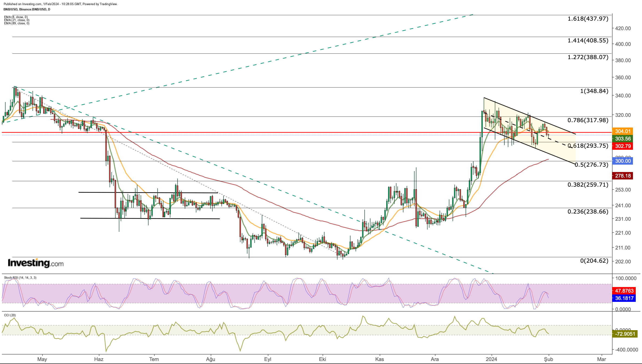Click the Ağu label on time axis
The image size is (642, 364).
(211, 359)
